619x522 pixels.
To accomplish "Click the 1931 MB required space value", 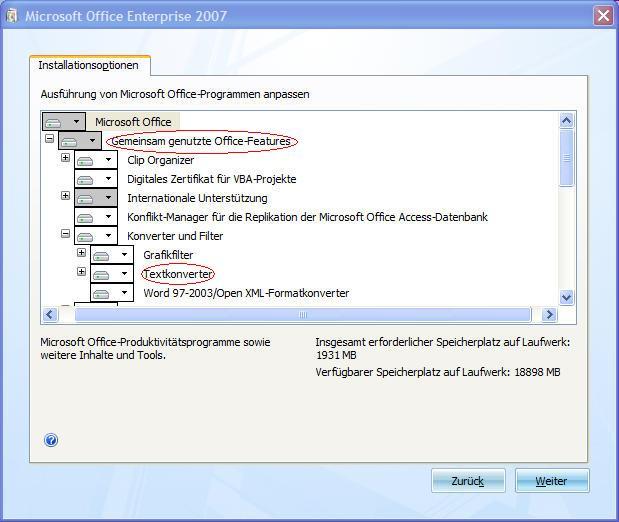I will (336, 355).
